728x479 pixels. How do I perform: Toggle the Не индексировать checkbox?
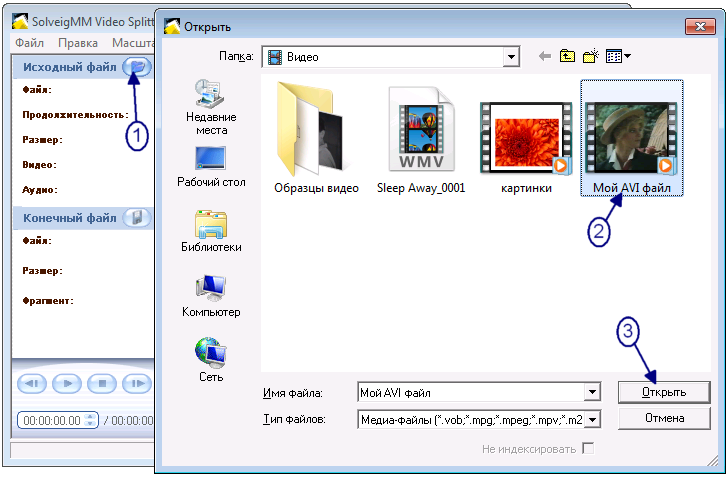click(588, 449)
